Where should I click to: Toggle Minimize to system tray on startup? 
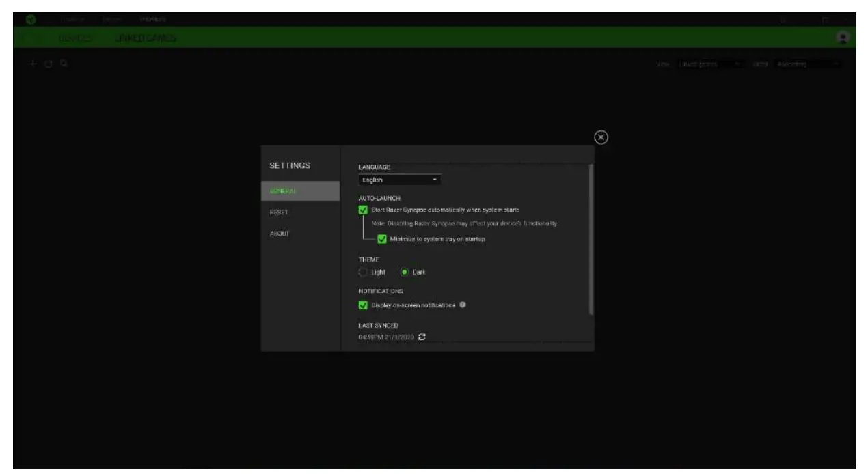[x=381, y=239]
